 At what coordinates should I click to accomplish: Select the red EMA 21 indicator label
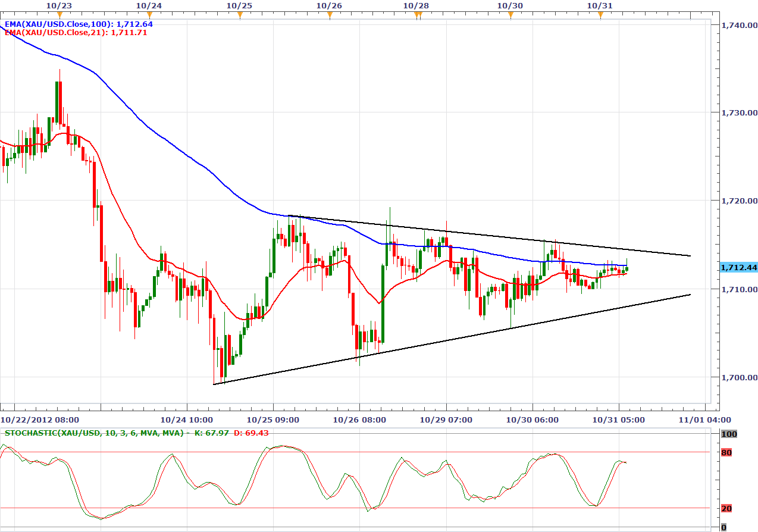click(x=76, y=33)
